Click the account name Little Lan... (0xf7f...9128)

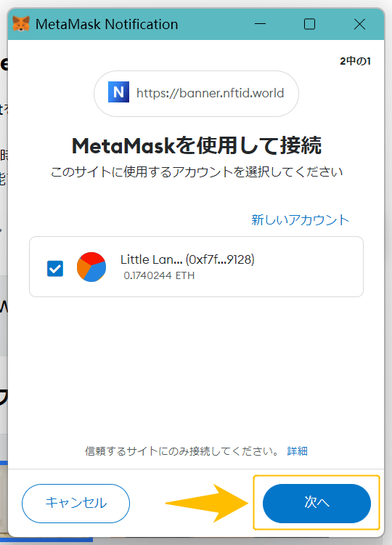[187, 259]
